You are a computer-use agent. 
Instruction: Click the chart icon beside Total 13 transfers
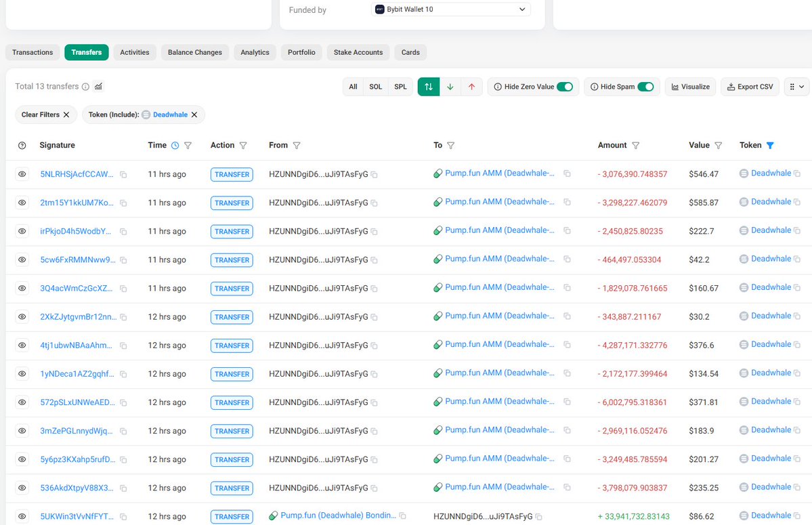[x=97, y=86]
